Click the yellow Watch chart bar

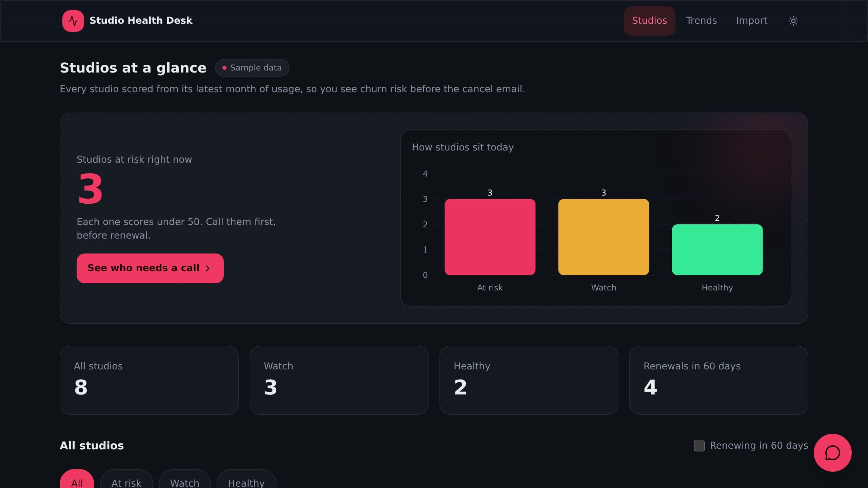point(604,237)
